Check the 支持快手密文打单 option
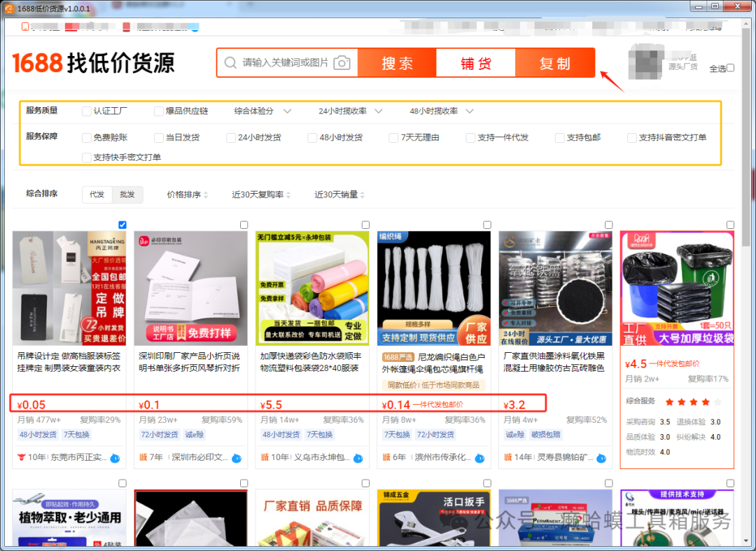 (x=87, y=158)
